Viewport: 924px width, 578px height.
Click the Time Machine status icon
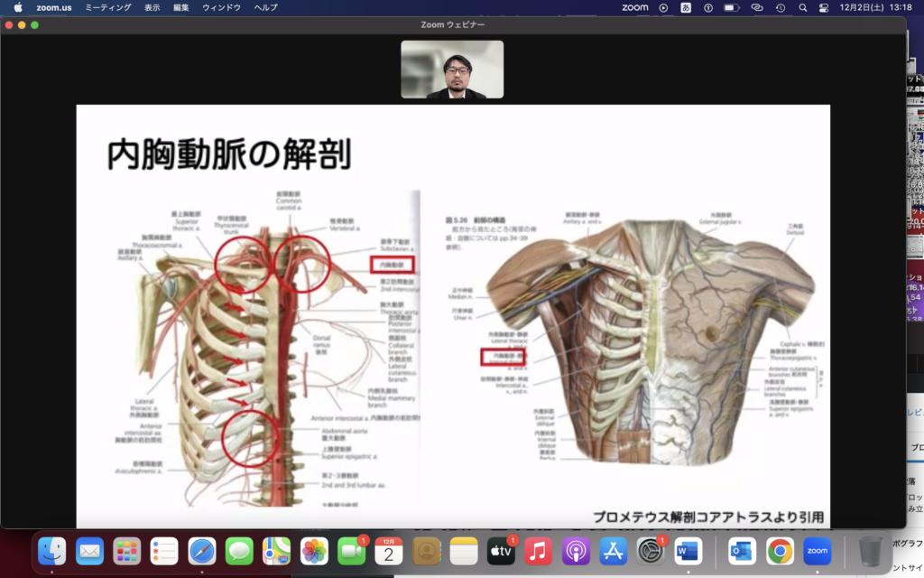779,7
